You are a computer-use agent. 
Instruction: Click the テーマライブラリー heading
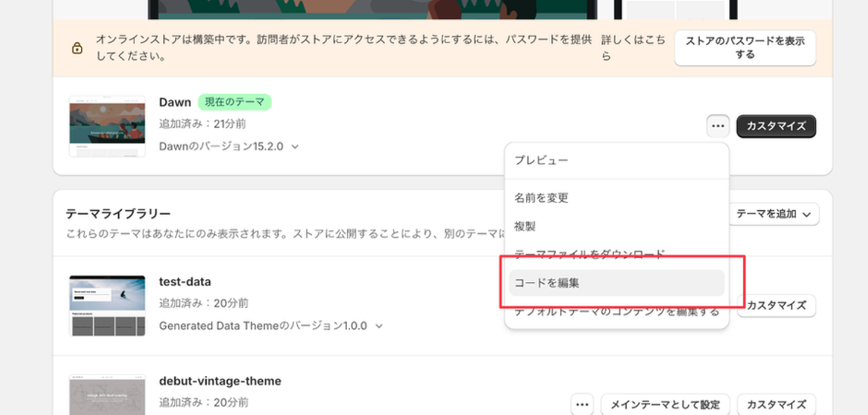[x=118, y=214]
